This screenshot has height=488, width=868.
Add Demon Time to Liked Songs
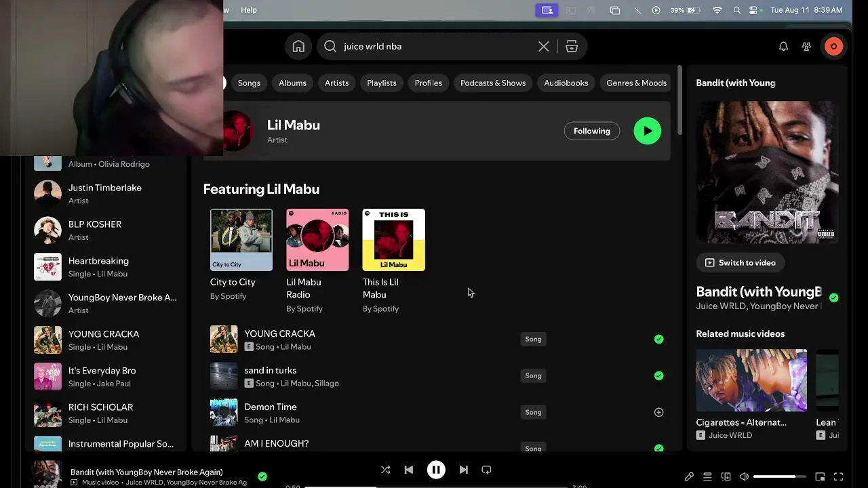(x=658, y=412)
